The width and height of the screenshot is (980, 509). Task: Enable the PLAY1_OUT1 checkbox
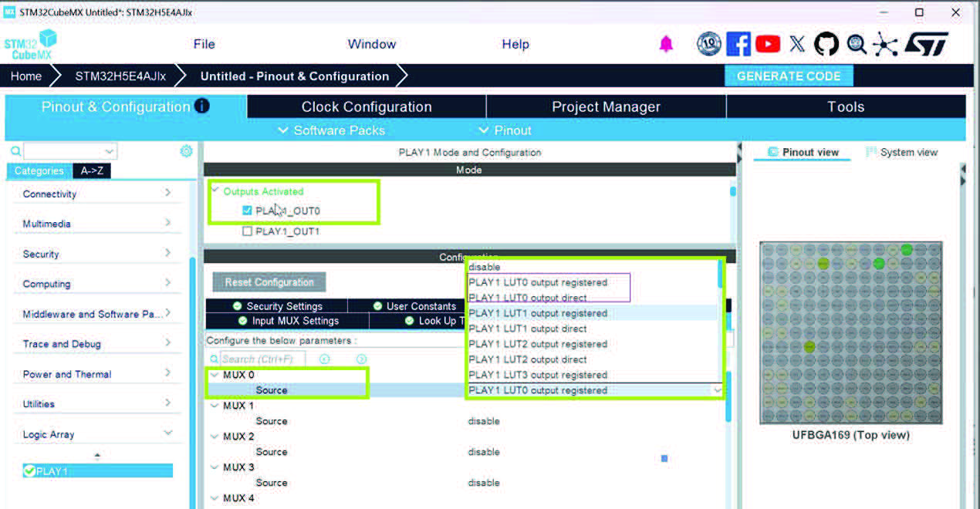coord(248,231)
